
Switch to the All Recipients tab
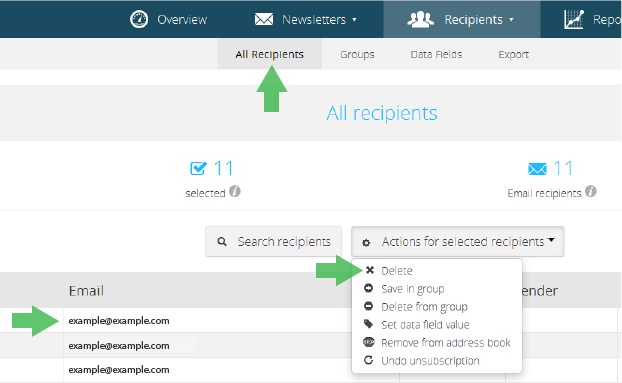[269, 54]
